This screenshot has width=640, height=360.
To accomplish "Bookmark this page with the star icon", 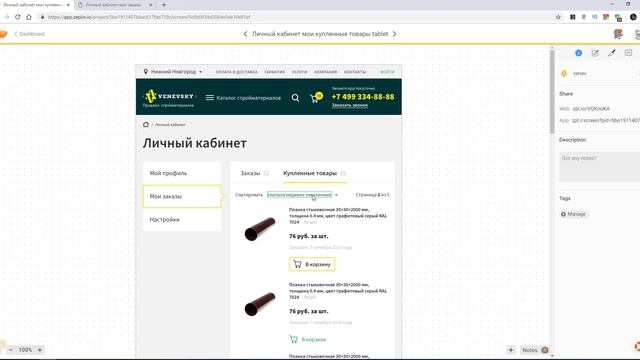I will (558, 17).
